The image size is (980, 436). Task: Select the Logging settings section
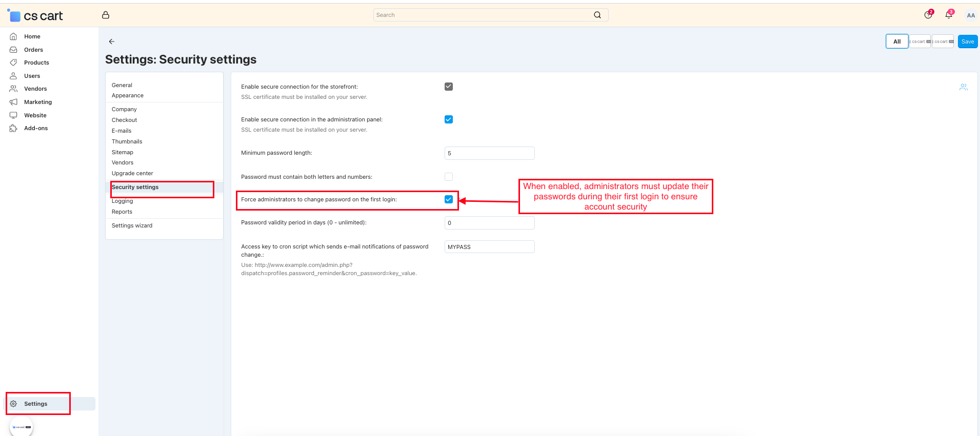[123, 201]
